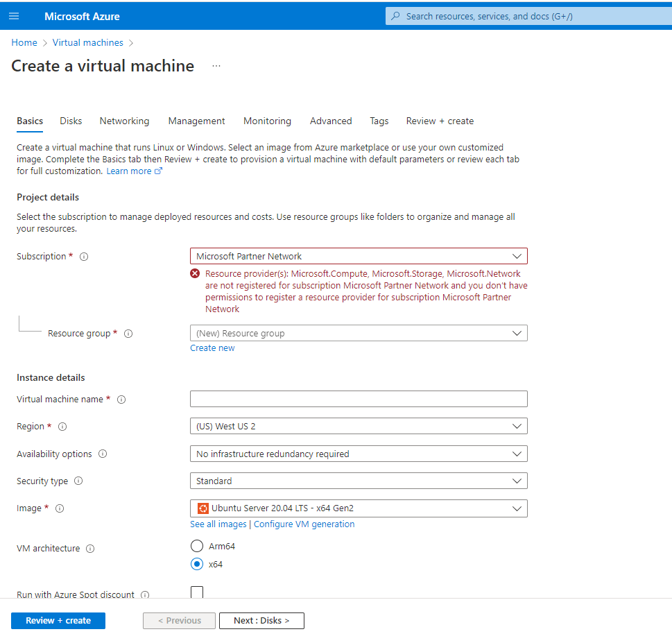
Task: Click the resource provider error message
Action: [366, 291]
